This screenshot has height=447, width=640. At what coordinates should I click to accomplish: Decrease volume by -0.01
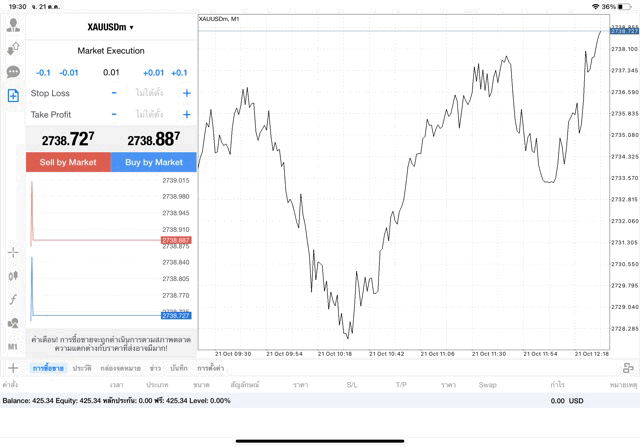point(69,72)
